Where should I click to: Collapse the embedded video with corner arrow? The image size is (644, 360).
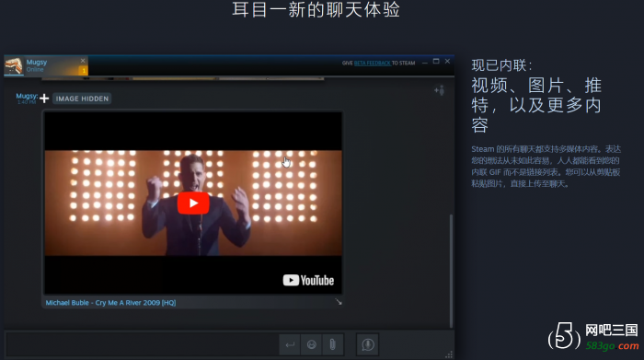pyautogui.click(x=339, y=302)
